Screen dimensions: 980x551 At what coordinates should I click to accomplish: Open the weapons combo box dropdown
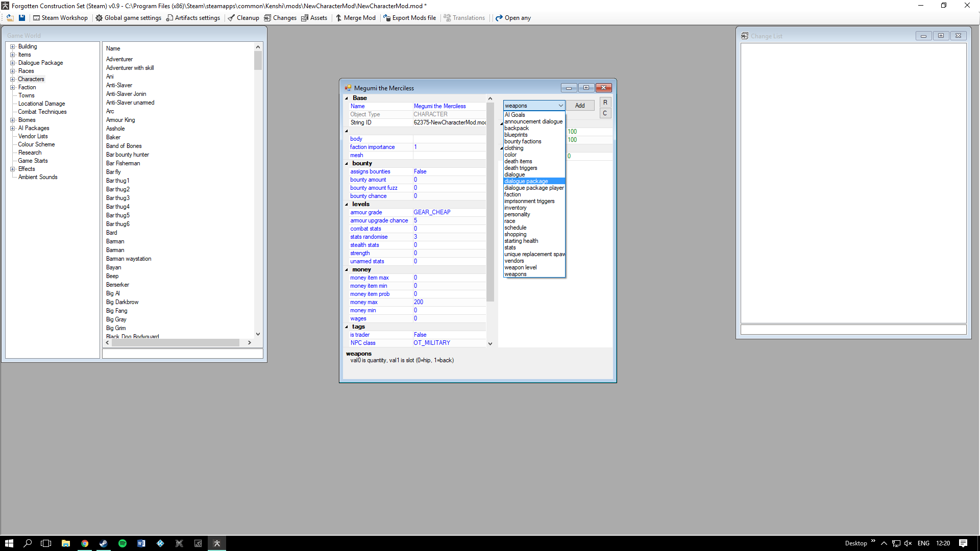[x=560, y=106]
